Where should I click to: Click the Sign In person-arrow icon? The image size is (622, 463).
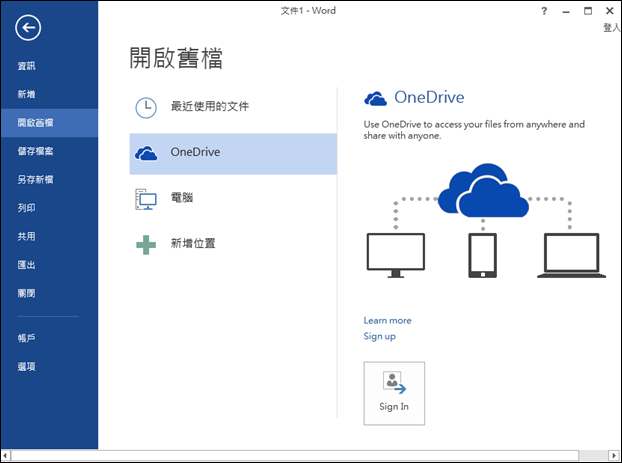pos(394,383)
